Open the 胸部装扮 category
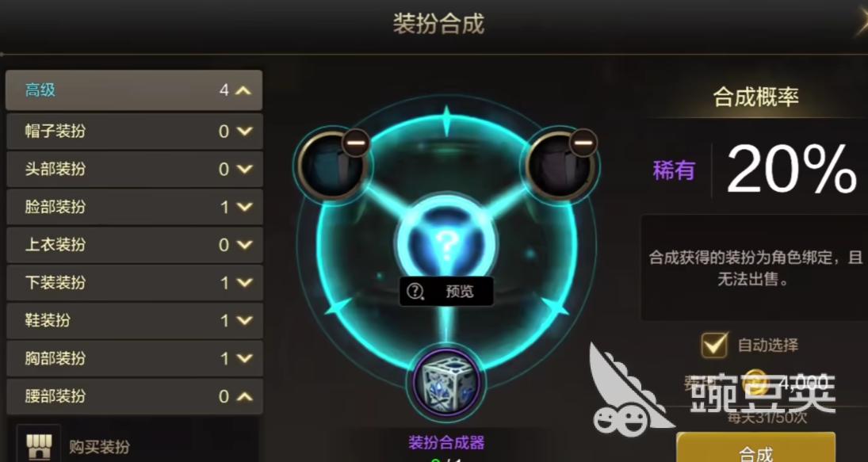The height and width of the screenshot is (462, 868). tap(135, 358)
